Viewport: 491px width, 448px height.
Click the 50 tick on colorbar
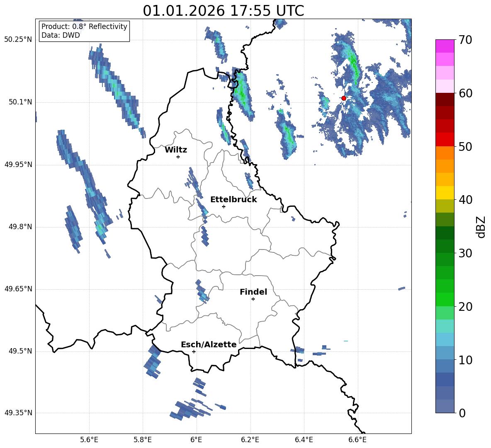[x=465, y=147]
